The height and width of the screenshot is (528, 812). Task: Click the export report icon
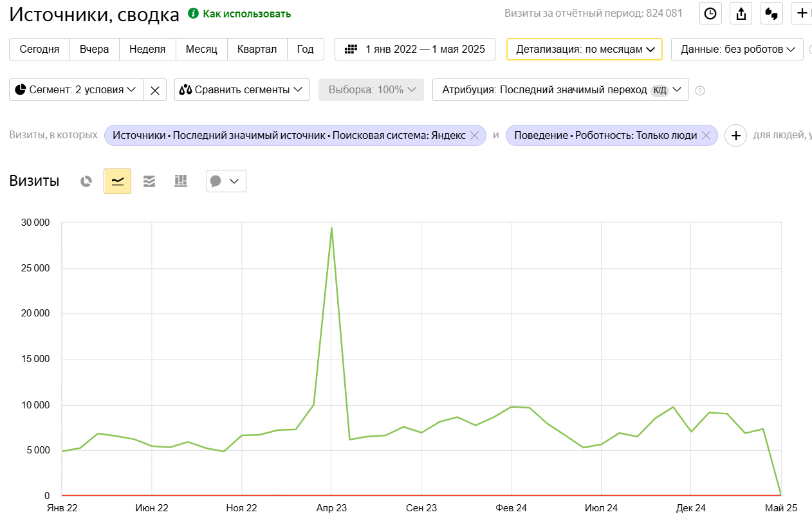[x=741, y=14]
